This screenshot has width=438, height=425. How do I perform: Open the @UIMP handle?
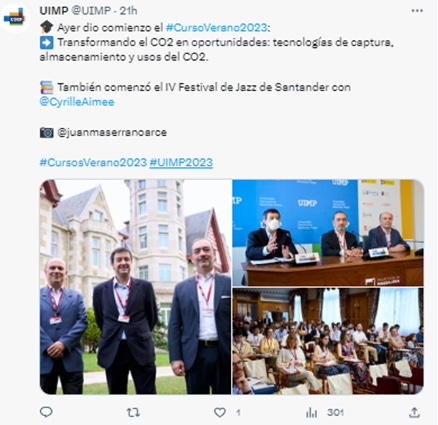coord(91,11)
